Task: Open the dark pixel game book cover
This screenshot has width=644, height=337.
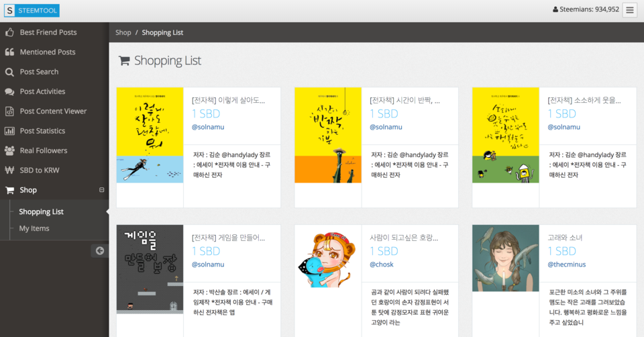Action: (150, 269)
